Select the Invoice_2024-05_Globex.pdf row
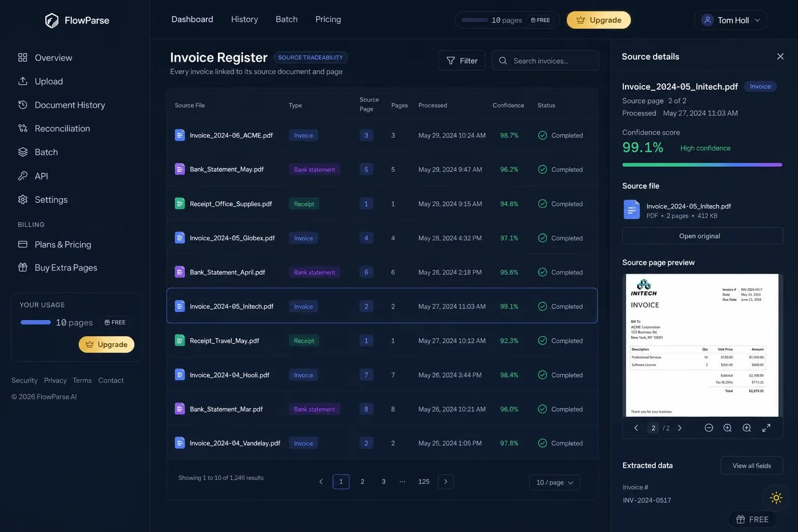Screen dimensions: 798x532 pos(382,238)
